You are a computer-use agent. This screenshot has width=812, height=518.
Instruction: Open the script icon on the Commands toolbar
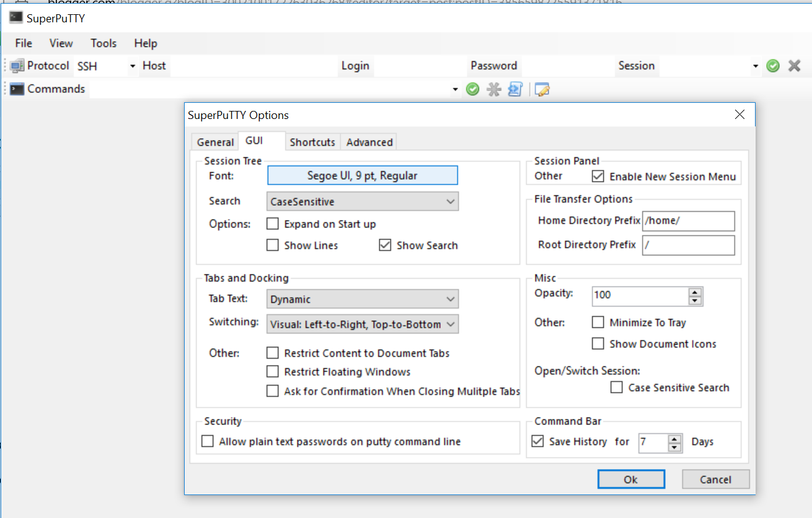515,89
